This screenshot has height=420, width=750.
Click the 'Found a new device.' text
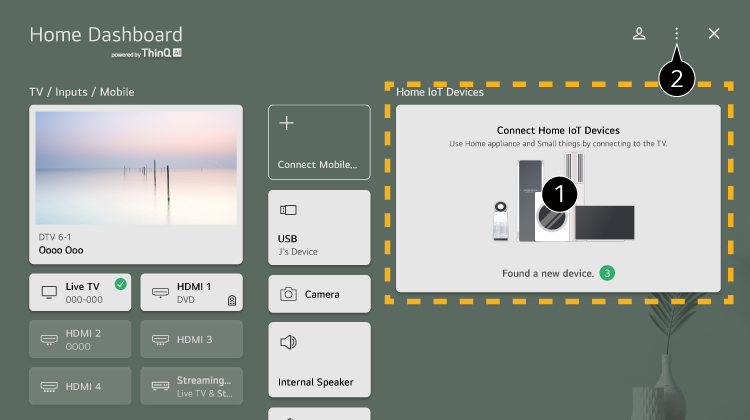coord(548,273)
